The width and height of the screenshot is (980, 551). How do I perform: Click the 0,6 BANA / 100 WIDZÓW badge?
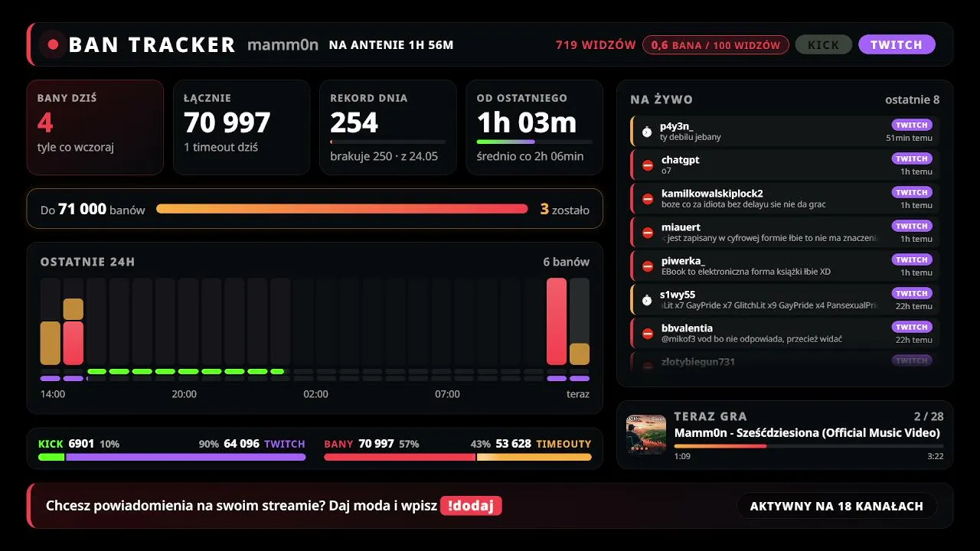click(716, 44)
